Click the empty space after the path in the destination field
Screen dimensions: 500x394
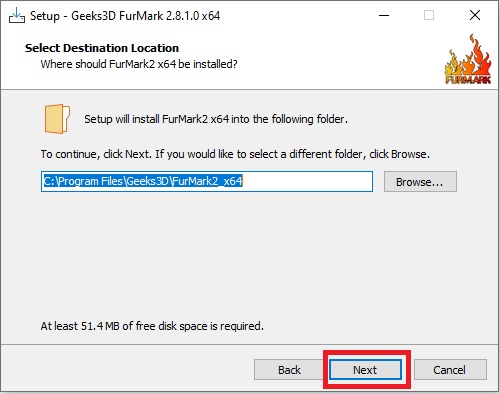click(307, 182)
